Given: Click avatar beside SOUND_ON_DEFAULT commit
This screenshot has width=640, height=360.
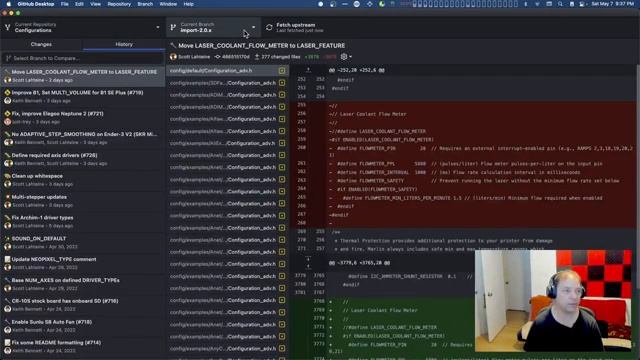Looking at the screenshot, I should click(7, 246).
